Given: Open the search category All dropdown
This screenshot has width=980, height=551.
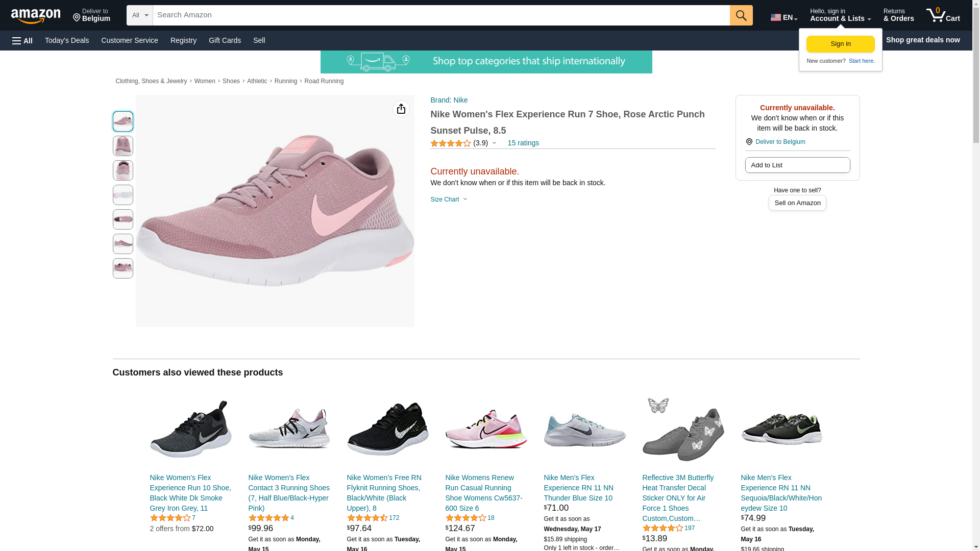Looking at the screenshot, I should click(x=139, y=15).
